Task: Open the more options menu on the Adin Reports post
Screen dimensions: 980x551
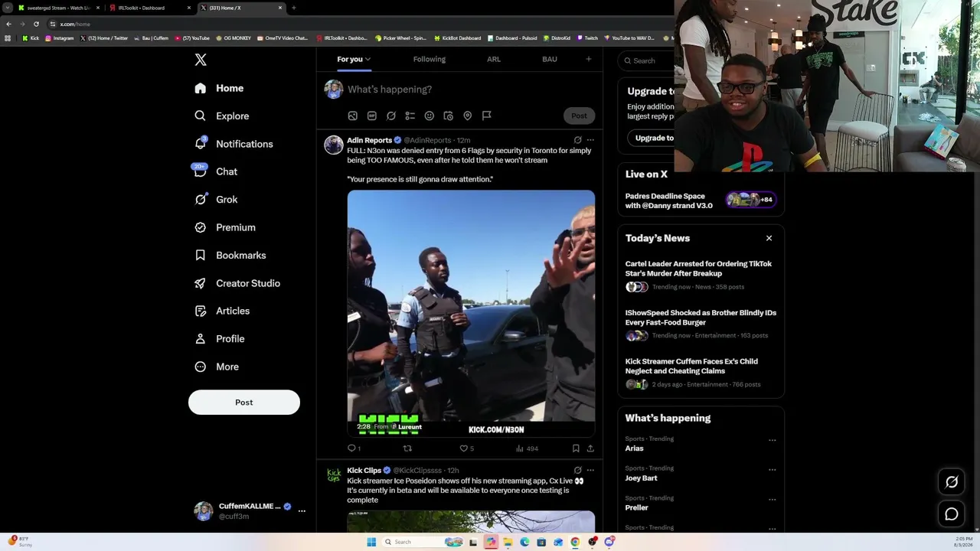Action: click(590, 140)
